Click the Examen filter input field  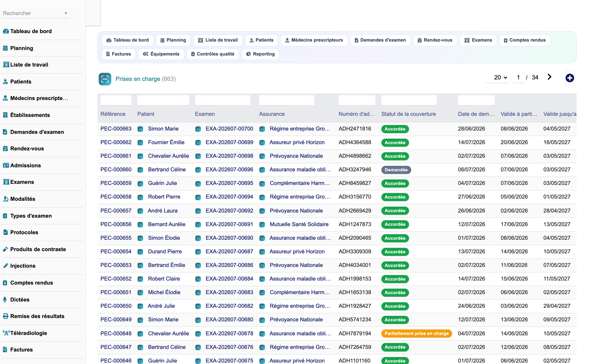click(222, 100)
